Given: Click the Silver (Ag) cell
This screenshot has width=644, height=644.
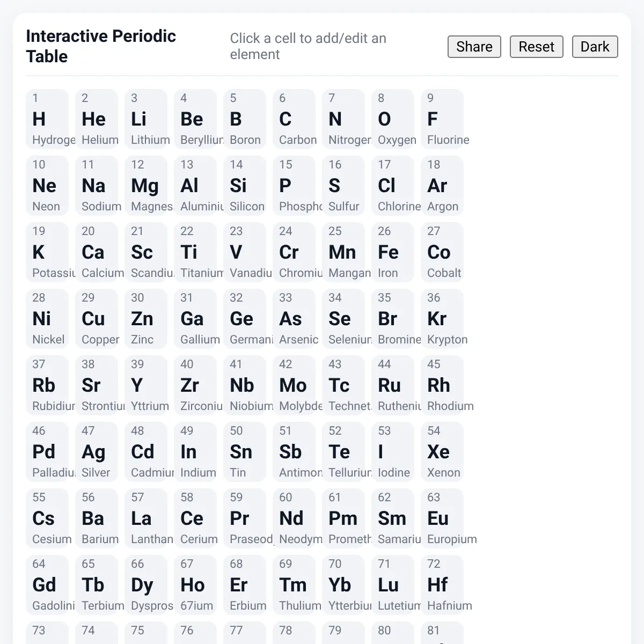Looking at the screenshot, I should (97, 452).
